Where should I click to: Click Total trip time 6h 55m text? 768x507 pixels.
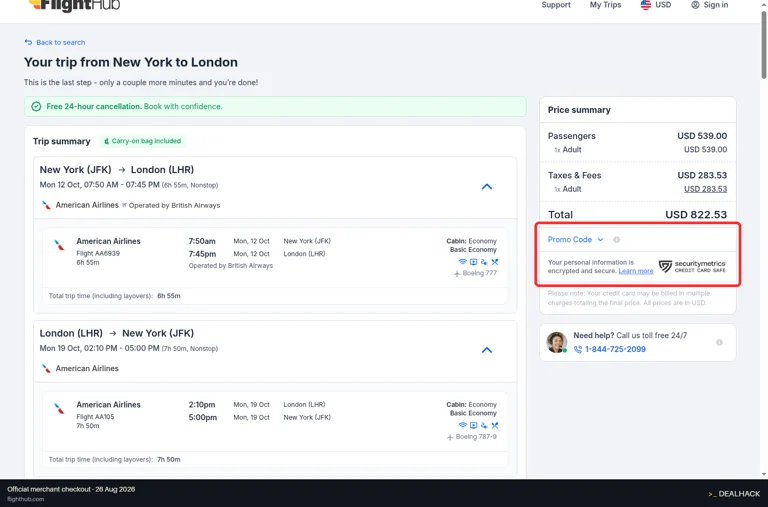[115, 296]
